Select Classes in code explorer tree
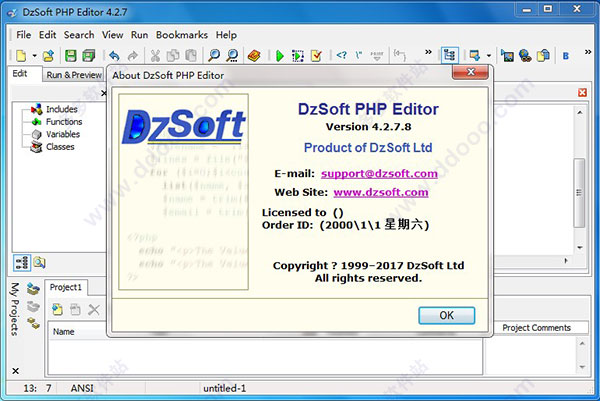The image size is (600, 401). [x=60, y=147]
